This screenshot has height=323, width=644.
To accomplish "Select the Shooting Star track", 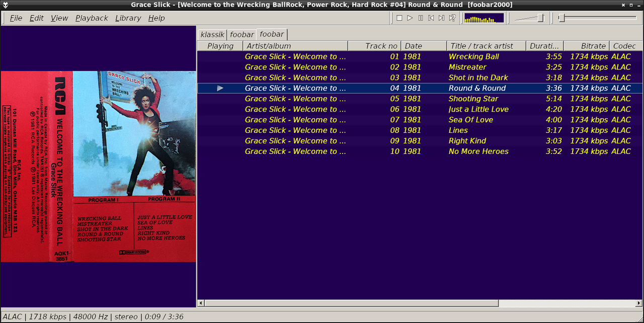I will (420, 99).
